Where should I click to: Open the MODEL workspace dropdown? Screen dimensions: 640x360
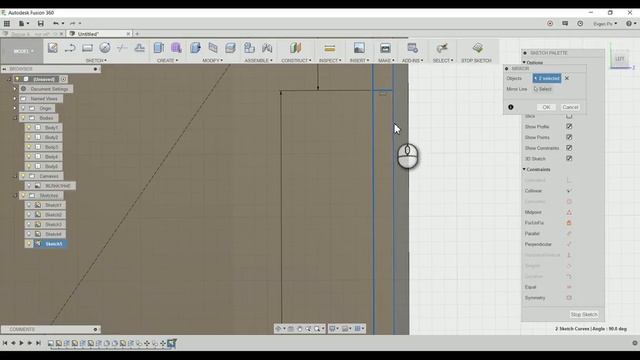(x=23, y=51)
